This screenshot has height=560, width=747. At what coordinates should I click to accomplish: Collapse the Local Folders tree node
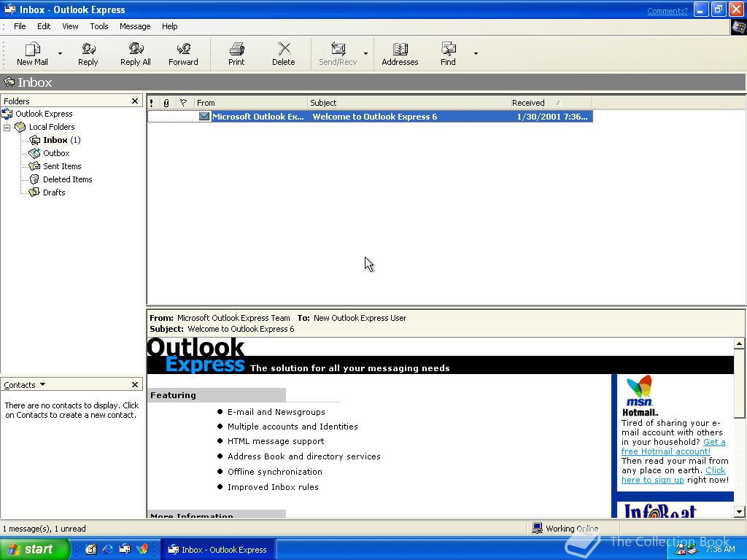point(7,127)
